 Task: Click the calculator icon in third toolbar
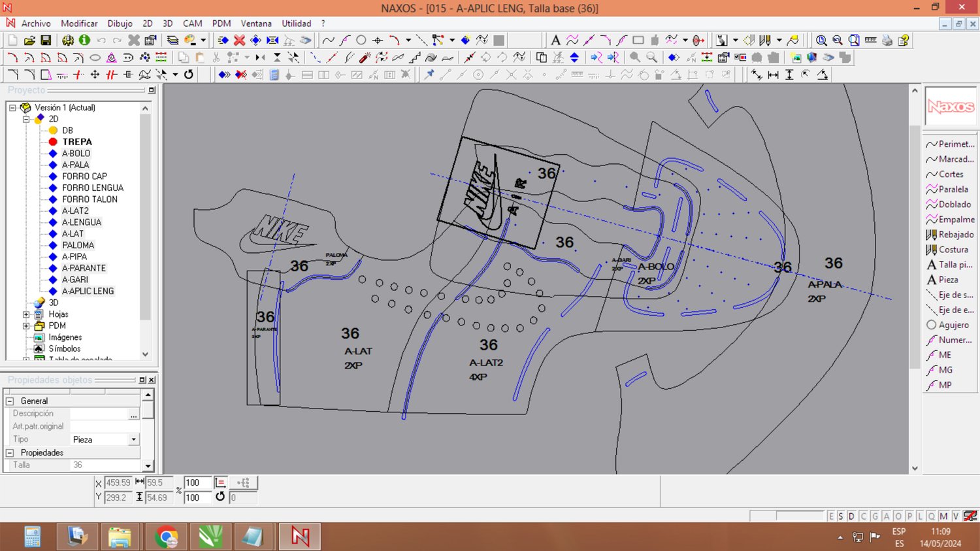pyautogui.click(x=274, y=75)
